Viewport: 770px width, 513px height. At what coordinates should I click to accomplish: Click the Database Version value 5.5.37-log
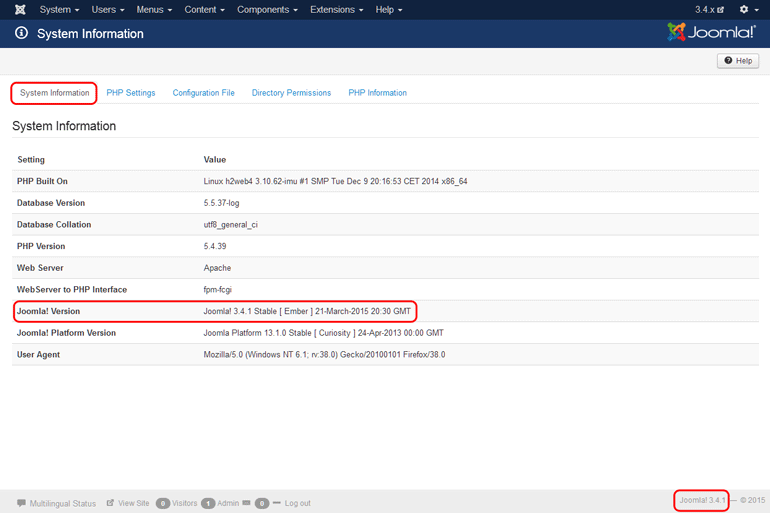click(x=221, y=203)
